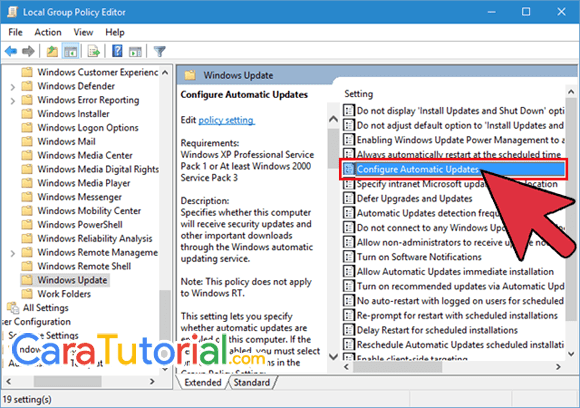Click the Setting column header
Viewport: 580px width, 408px height.
(358, 94)
